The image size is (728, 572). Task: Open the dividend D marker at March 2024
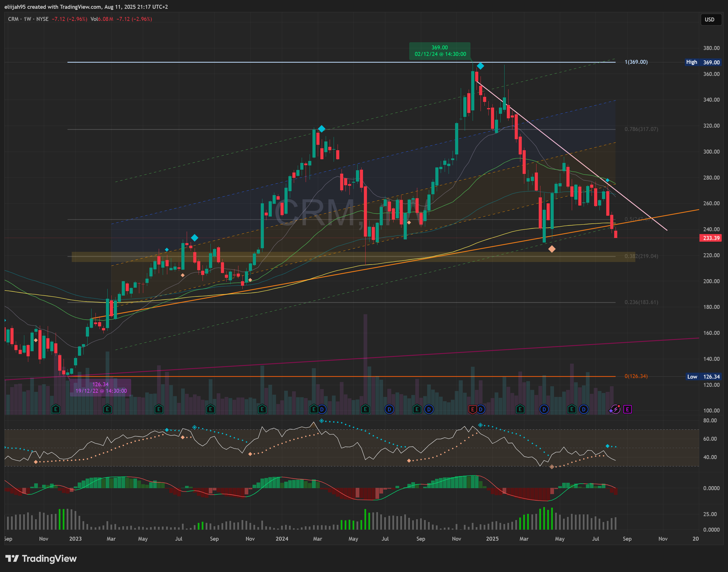coord(321,409)
